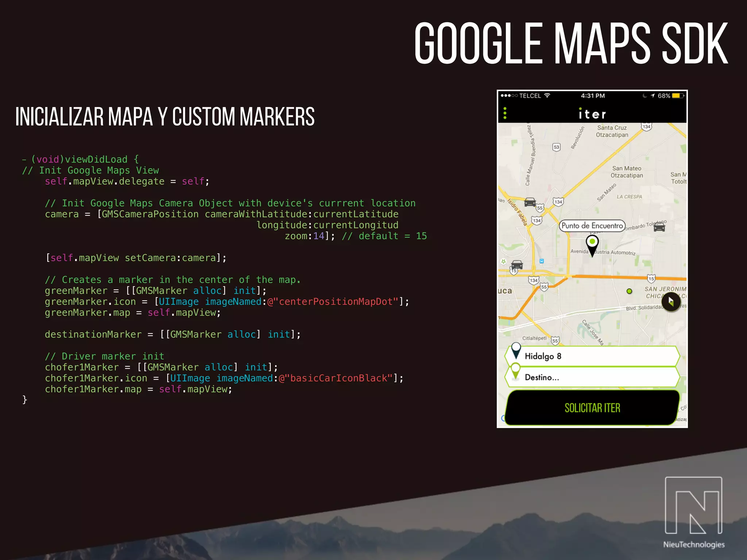Focus the Hidalgo 8 origin field
This screenshot has height=560, width=747.
tap(592, 356)
